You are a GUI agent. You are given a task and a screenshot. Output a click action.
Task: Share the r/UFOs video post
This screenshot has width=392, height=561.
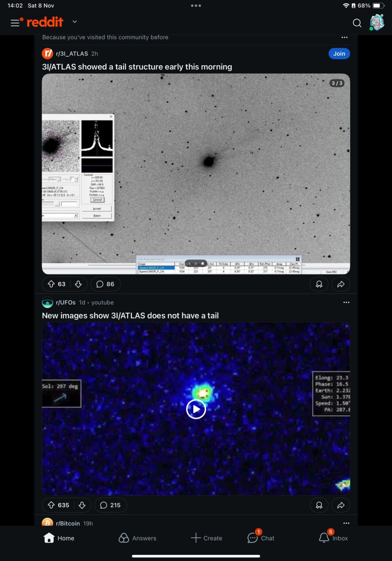click(340, 505)
